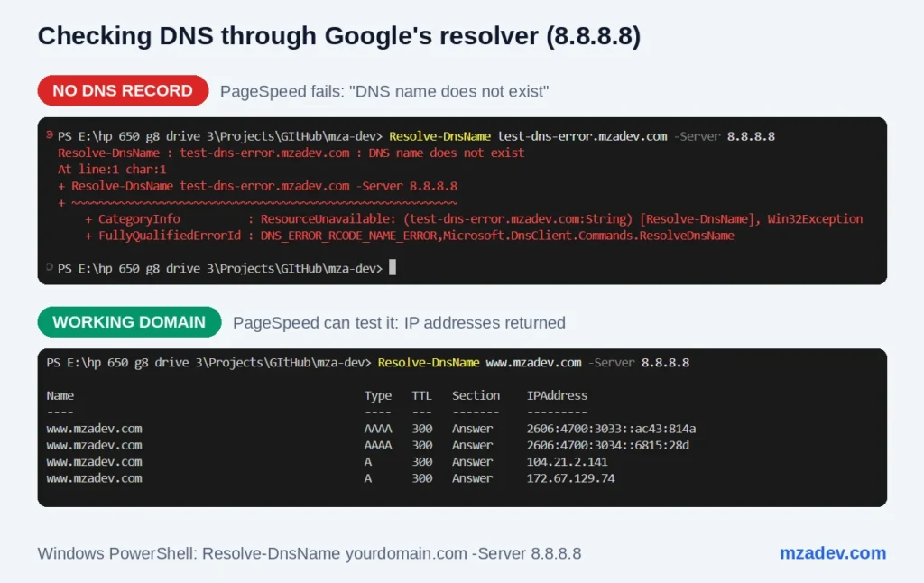The height and width of the screenshot is (583, 924).
Task: Click IP address 2606:4700:3034::6815:28d
Action: point(607,445)
